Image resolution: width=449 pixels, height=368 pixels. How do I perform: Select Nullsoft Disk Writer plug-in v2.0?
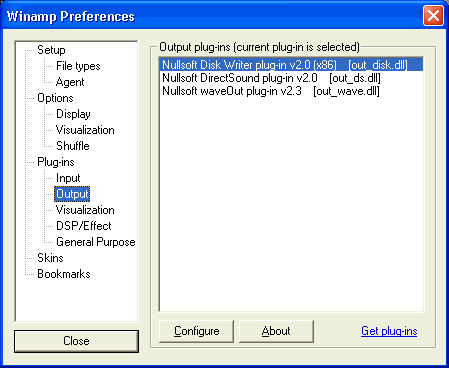tap(291, 65)
